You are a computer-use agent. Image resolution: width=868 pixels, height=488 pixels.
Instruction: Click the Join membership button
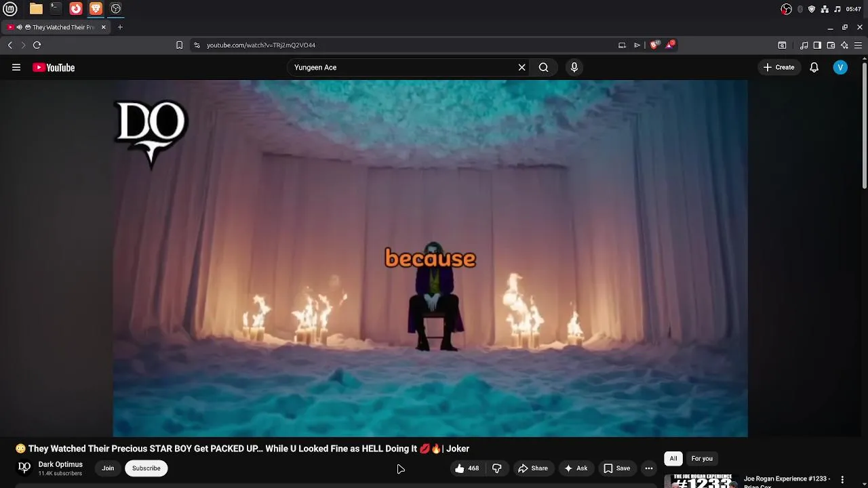coord(108,468)
